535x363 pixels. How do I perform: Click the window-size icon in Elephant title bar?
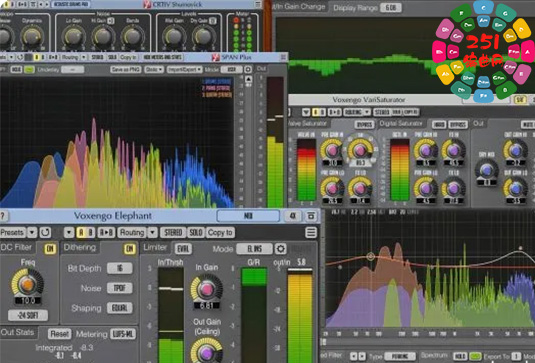coord(311,216)
